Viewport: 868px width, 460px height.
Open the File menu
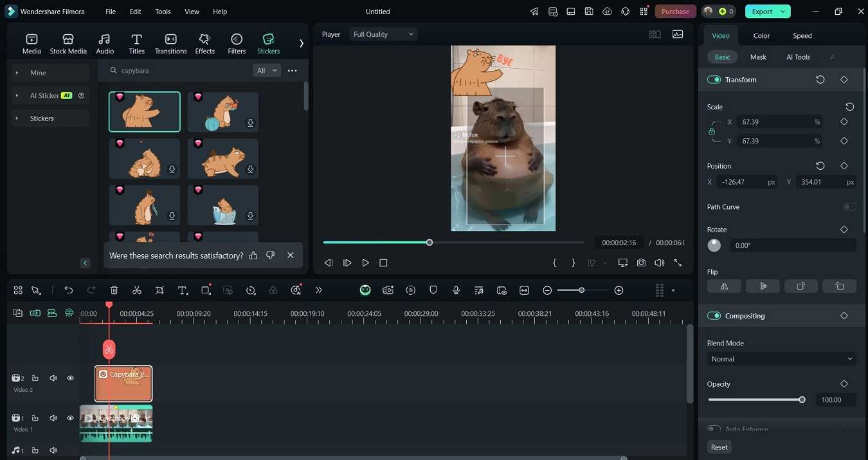[x=111, y=12]
